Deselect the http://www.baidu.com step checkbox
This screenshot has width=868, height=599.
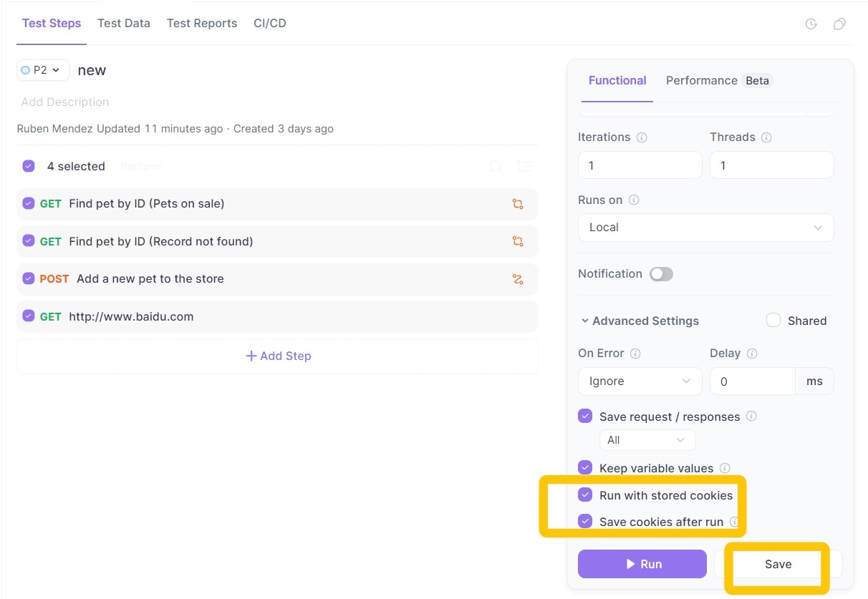pyautogui.click(x=29, y=316)
